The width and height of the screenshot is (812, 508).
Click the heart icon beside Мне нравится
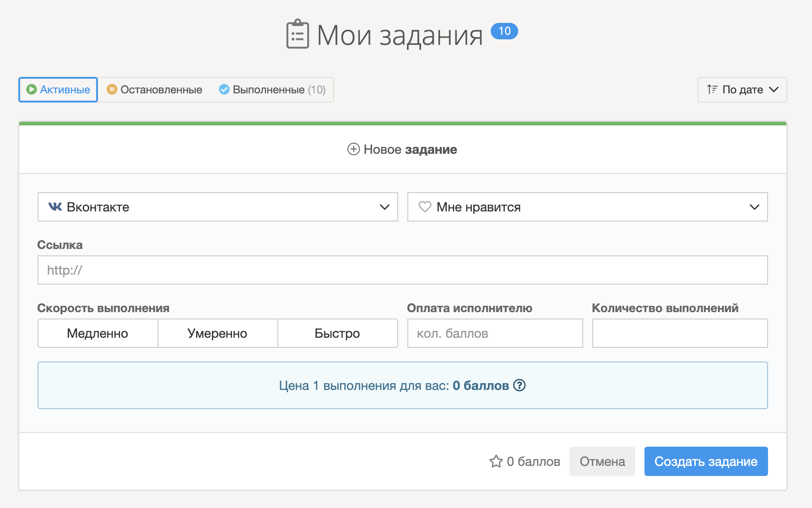425,207
